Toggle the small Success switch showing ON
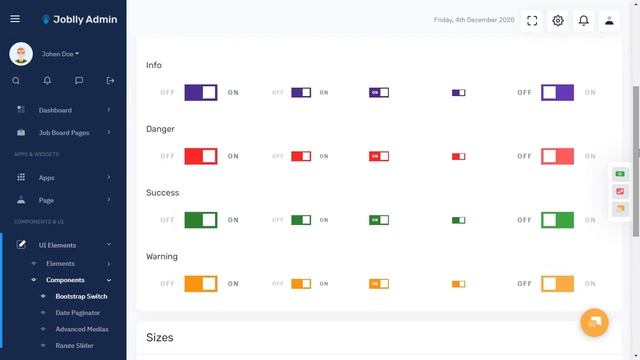The height and width of the screenshot is (360, 640). pos(379,220)
